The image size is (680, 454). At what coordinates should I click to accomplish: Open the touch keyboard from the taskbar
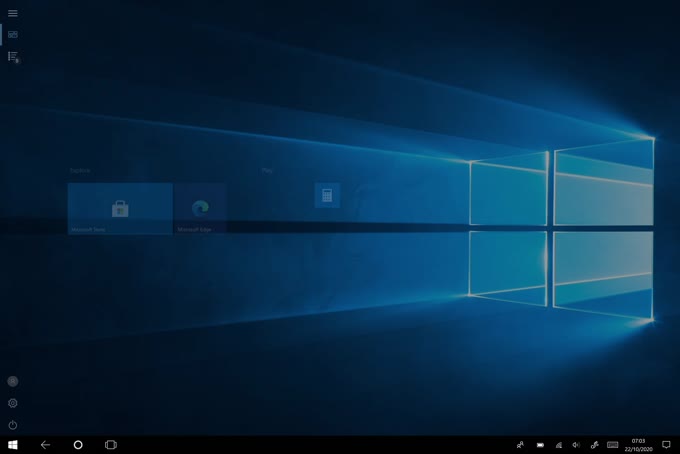(612, 444)
